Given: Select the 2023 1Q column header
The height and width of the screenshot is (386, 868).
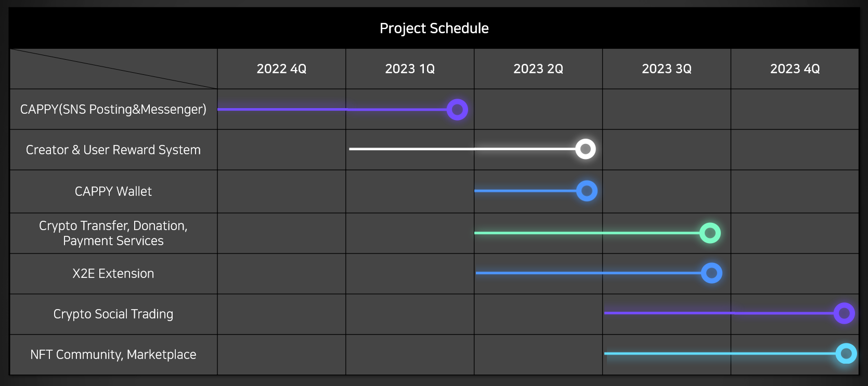Looking at the screenshot, I should point(410,69).
